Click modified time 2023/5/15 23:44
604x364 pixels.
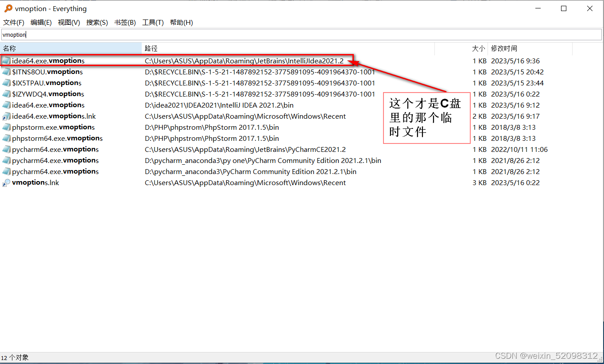(517, 83)
